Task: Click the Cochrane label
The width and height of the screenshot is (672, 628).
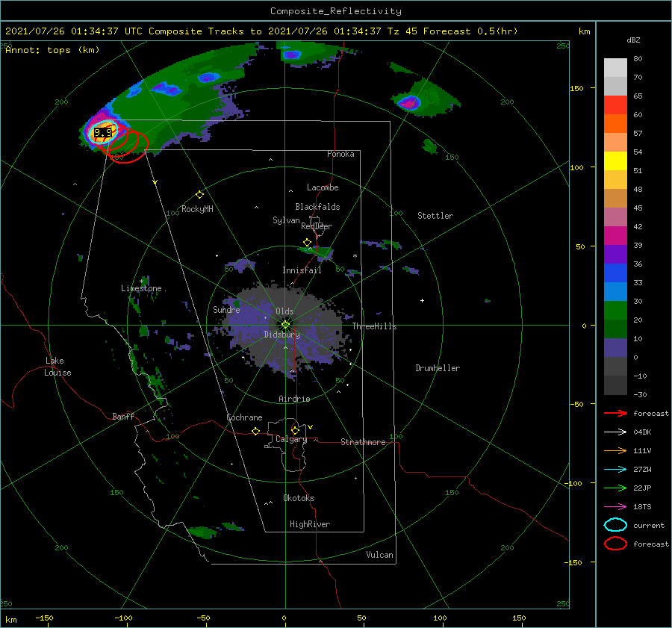Action: pos(244,417)
